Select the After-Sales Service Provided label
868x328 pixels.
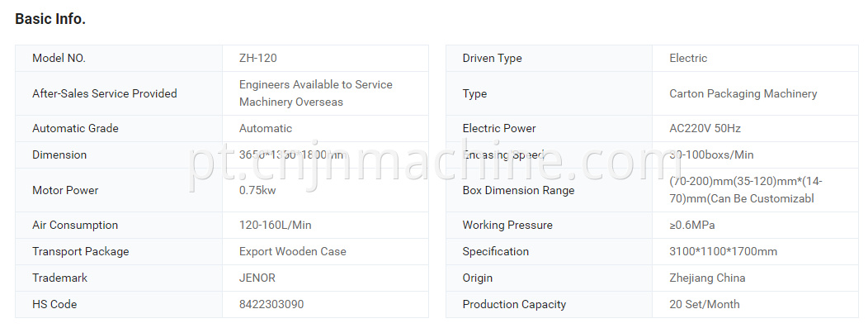click(105, 93)
